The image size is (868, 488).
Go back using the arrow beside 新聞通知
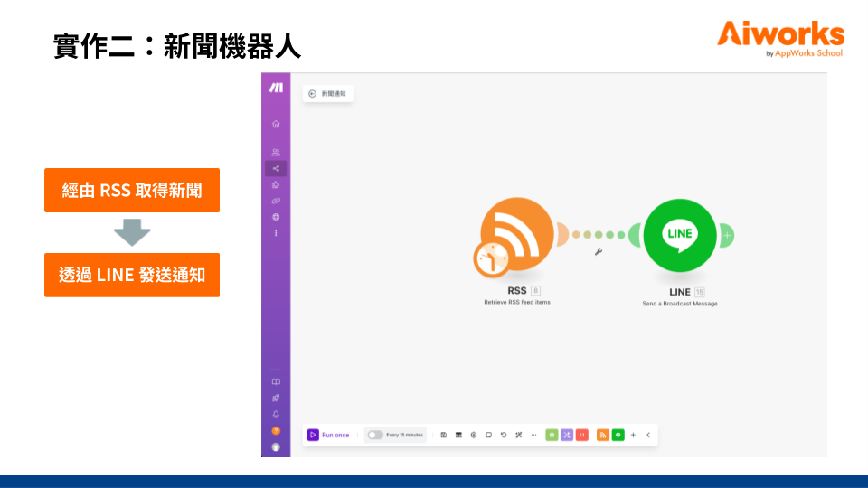pyautogui.click(x=312, y=93)
